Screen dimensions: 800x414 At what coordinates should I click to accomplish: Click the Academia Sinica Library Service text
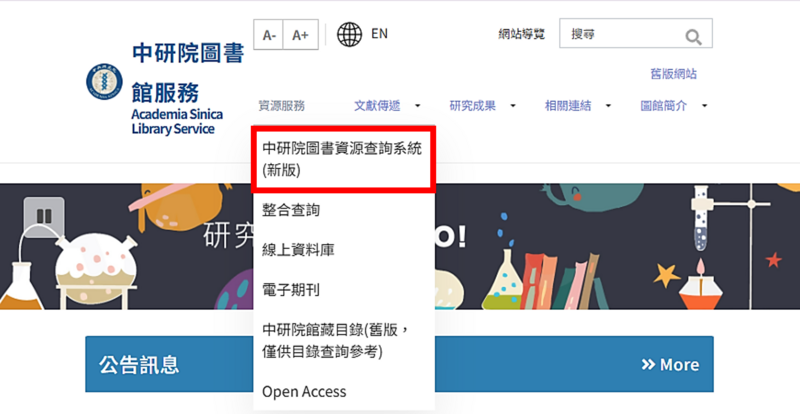[177, 121]
